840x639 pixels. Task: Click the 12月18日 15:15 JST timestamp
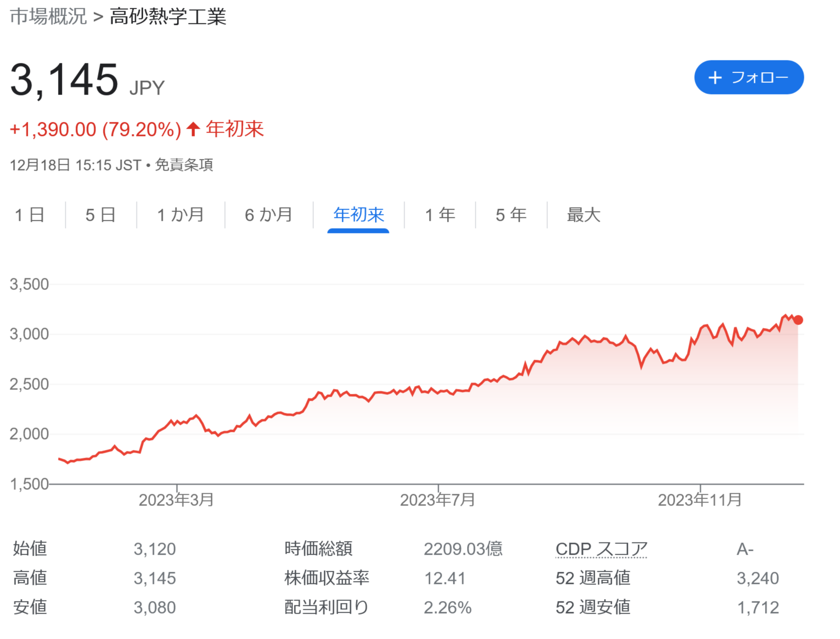point(76,165)
